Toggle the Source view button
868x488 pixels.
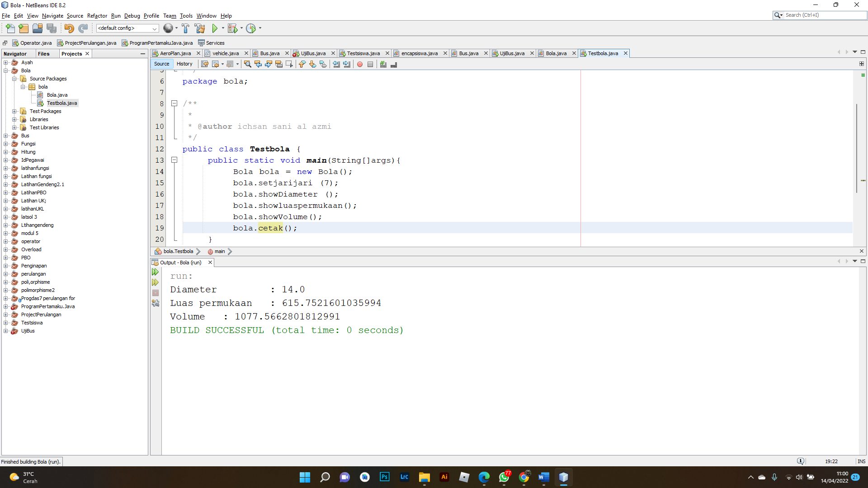pyautogui.click(x=161, y=64)
